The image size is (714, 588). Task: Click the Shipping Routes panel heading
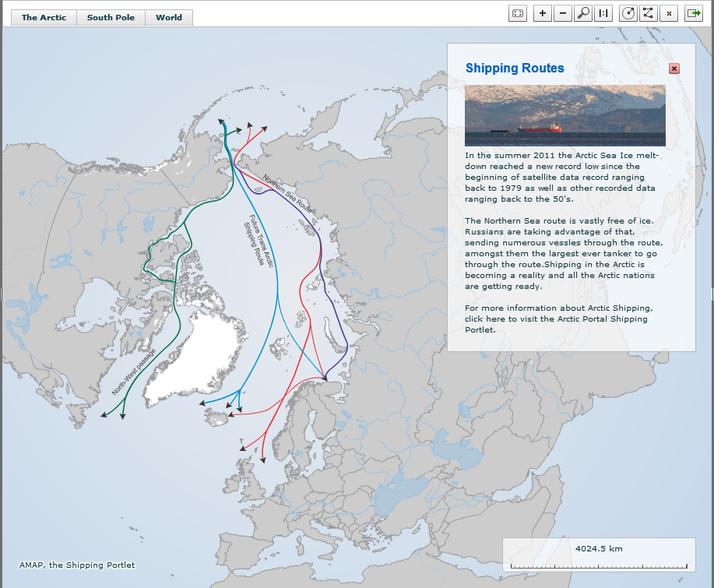(x=515, y=68)
